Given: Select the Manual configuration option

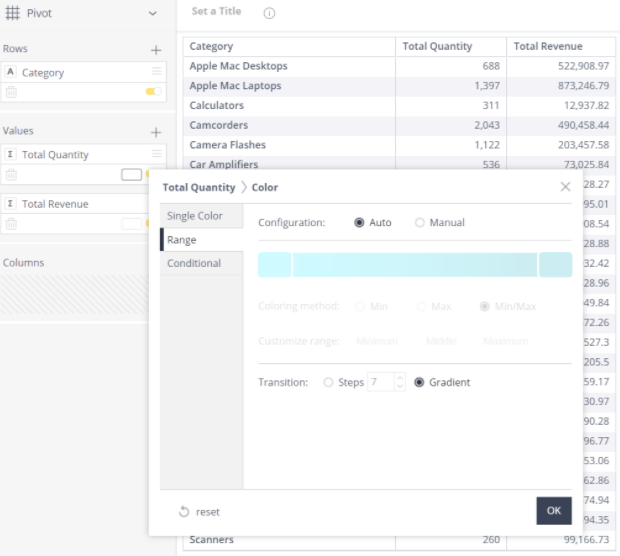Looking at the screenshot, I should [420, 223].
